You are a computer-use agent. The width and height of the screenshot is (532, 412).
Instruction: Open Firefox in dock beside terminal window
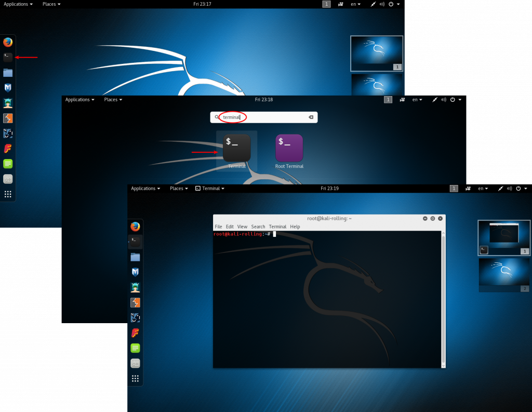pyautogui.click(x=135, y=227)
